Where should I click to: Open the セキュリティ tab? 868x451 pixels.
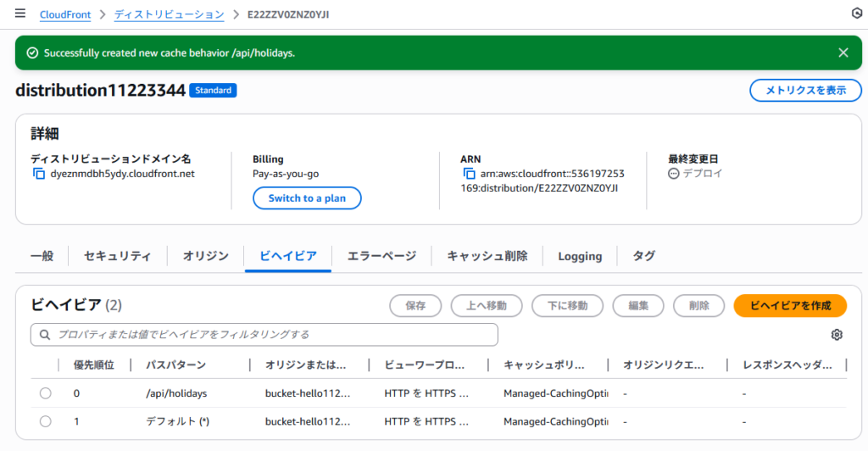coord(118,256)
